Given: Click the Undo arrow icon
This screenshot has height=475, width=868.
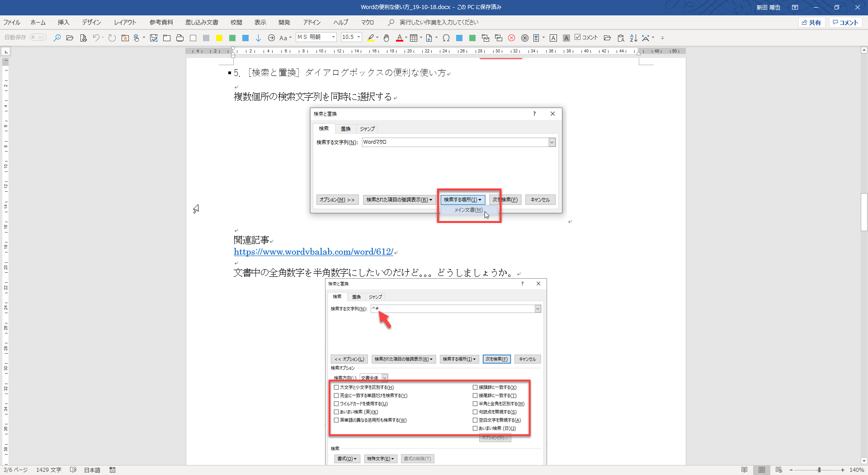Looking at the screenshot, I should click(96, 38).
